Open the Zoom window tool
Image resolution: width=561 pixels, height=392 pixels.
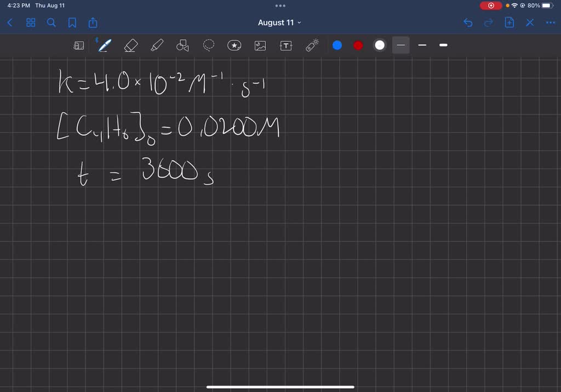tap(79, 45)
